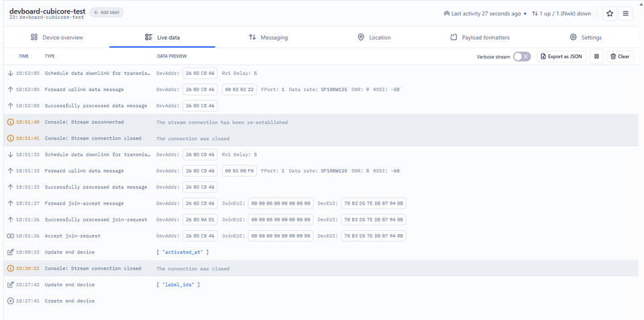Viewport: 644px width, 320px height.
Task: Click the DevAddr chip 26 0D 0A 81
Action: (200, 220)
